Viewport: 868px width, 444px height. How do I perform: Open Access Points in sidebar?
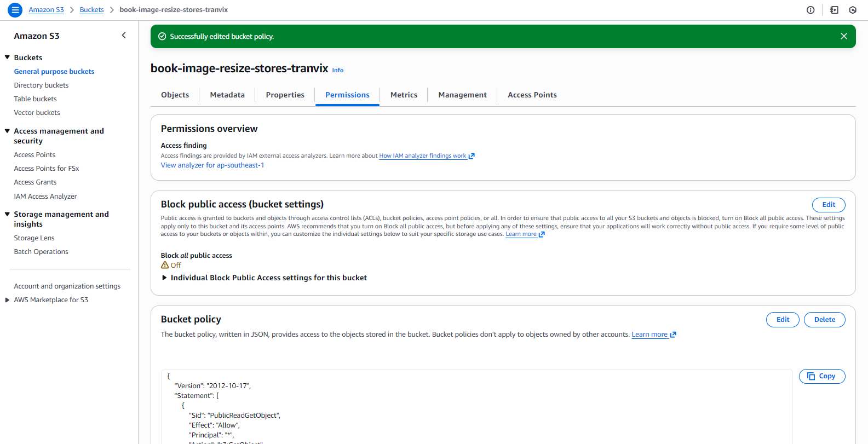coord(35,155)
